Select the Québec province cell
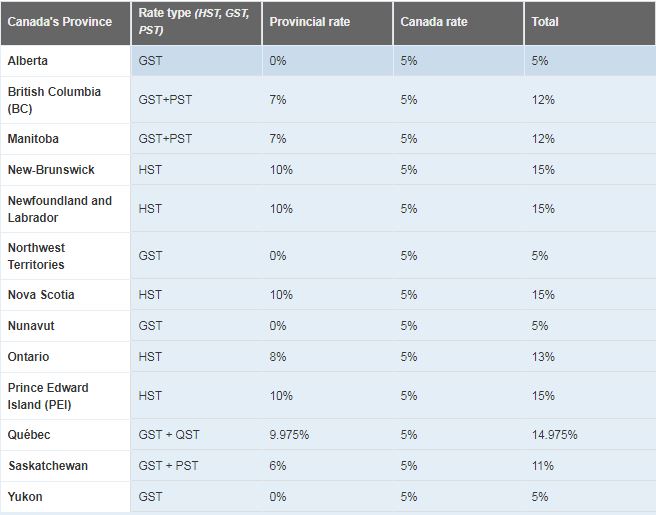The height and width of the screenshot is (515, 656). [29, 435]
